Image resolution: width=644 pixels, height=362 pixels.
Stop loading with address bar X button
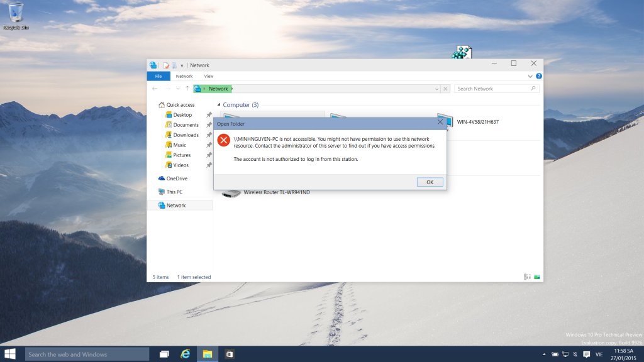(445, 89)
